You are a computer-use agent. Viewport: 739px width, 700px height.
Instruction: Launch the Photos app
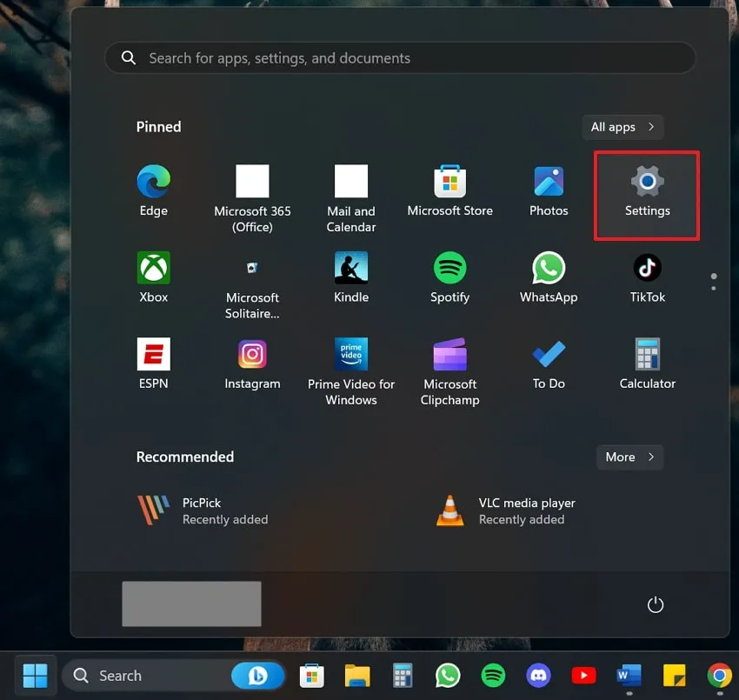click(549, 190)
